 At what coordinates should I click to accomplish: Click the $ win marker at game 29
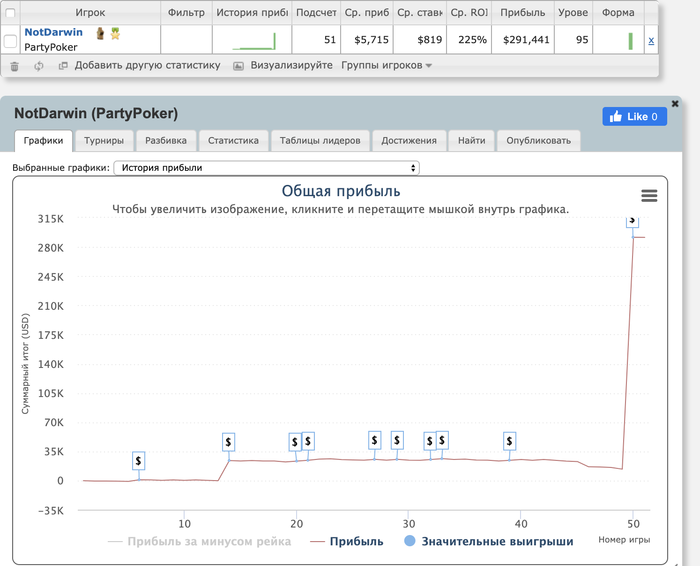(397, 441)
